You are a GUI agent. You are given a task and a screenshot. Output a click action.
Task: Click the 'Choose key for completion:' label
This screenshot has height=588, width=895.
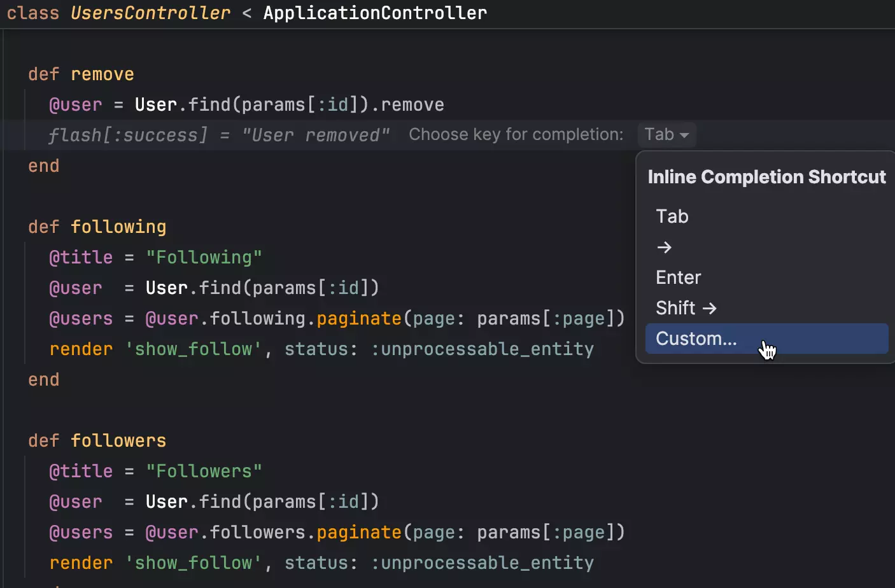click(516, 135)
